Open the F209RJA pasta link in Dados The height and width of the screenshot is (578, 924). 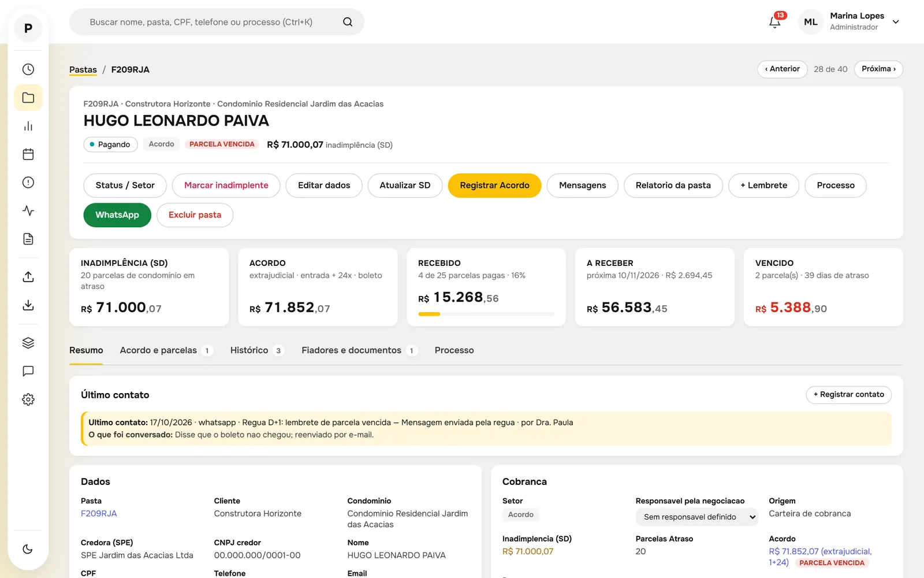coord(99,513)
